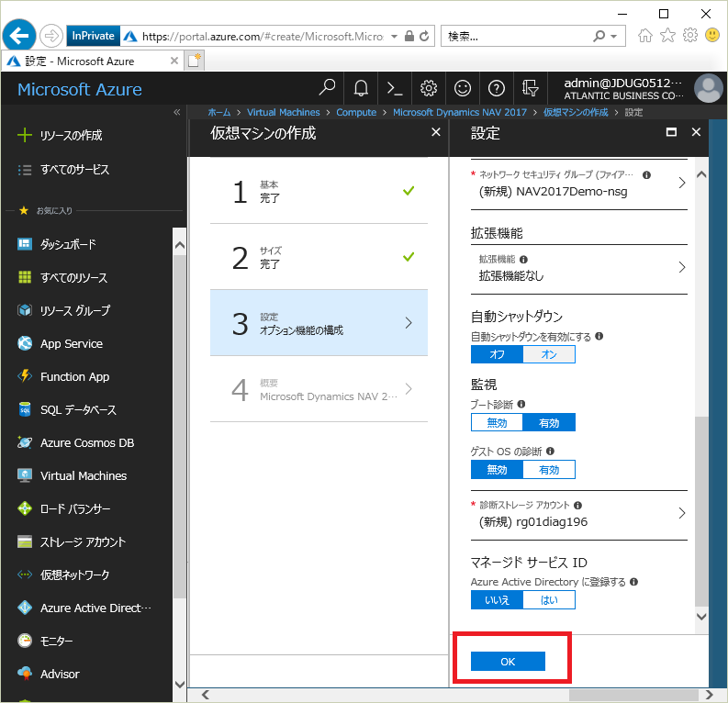728x703 pixels.
Task: Set ブート診断 to 無効
Action: [497, 423]
